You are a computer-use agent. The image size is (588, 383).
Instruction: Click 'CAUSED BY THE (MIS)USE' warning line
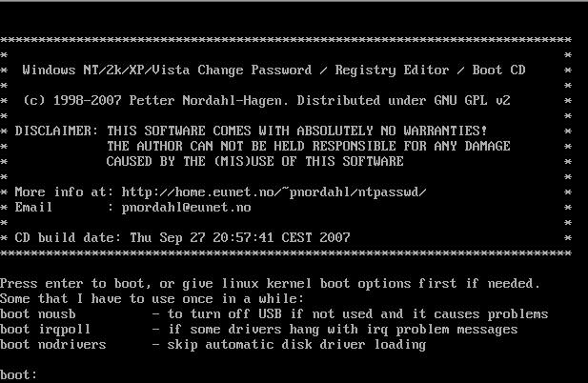click(x=254, y=162)
